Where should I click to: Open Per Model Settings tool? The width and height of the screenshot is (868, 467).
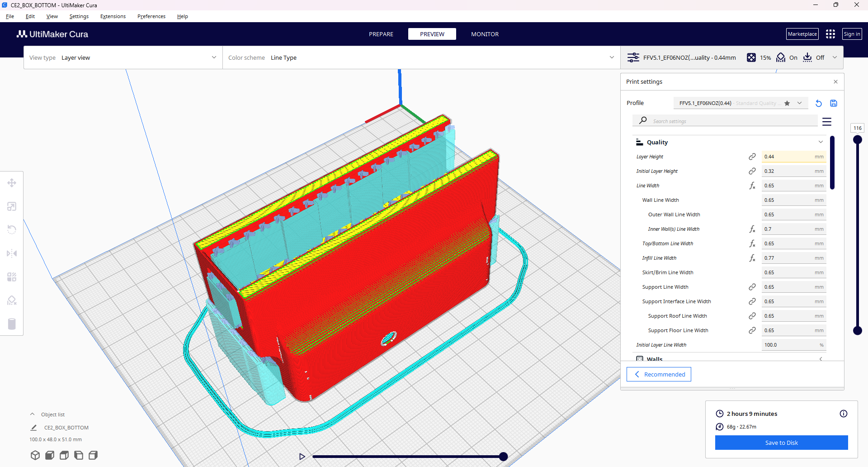coord(12,277)
